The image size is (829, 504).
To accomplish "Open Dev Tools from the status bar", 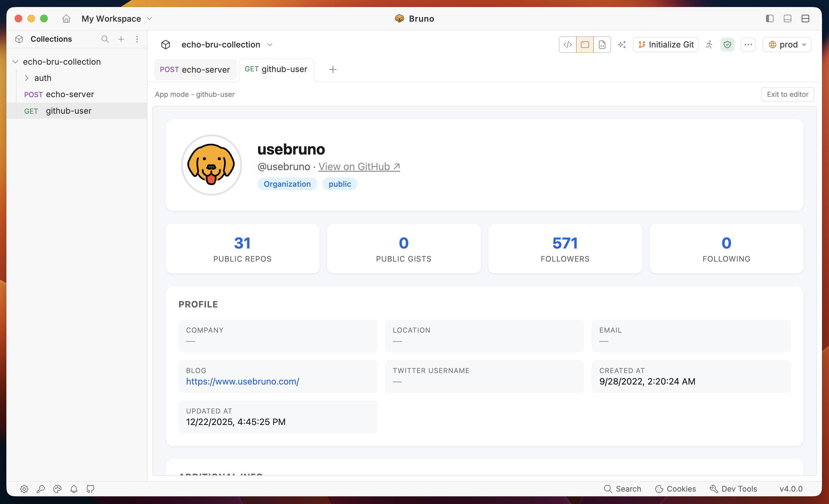I will [733, 489].
